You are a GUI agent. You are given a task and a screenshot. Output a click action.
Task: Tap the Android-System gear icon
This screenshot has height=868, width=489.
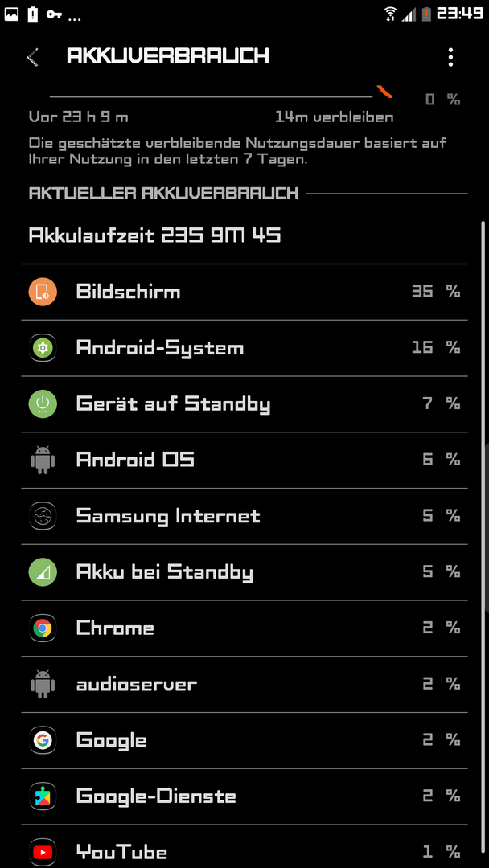(43, 348)
